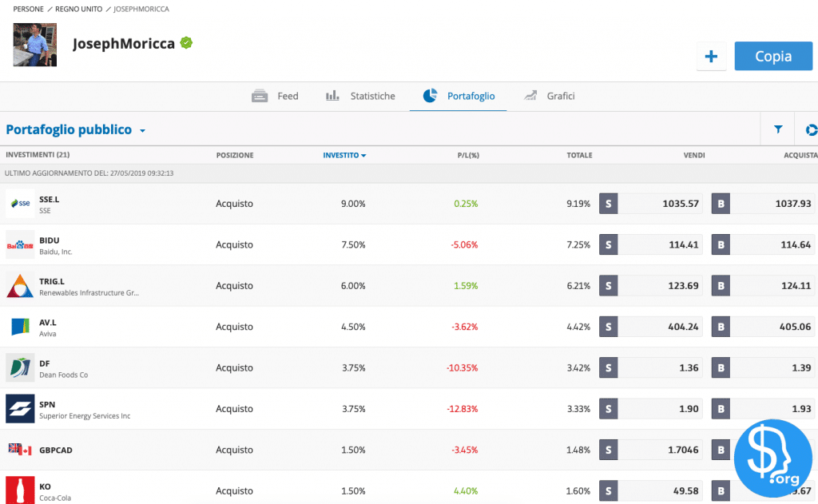Select the AV.L ticker name
818x504 pixels.
[48, 323]
